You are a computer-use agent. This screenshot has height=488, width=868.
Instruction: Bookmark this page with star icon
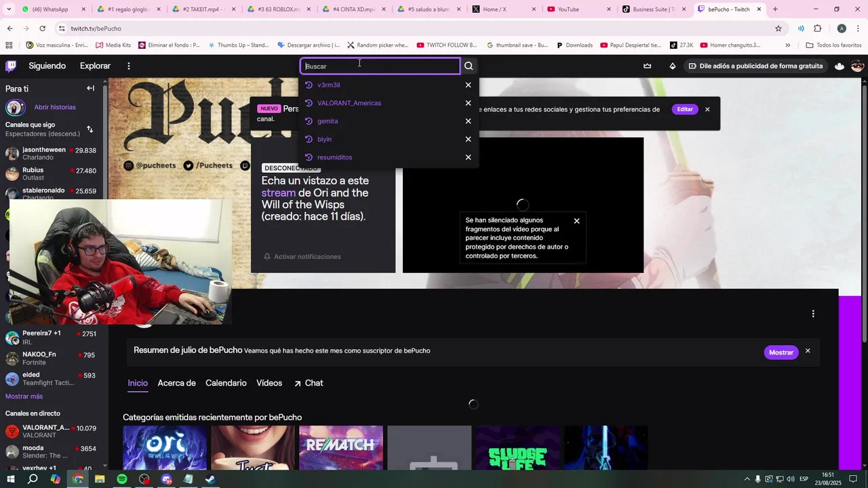pos(778,28)
